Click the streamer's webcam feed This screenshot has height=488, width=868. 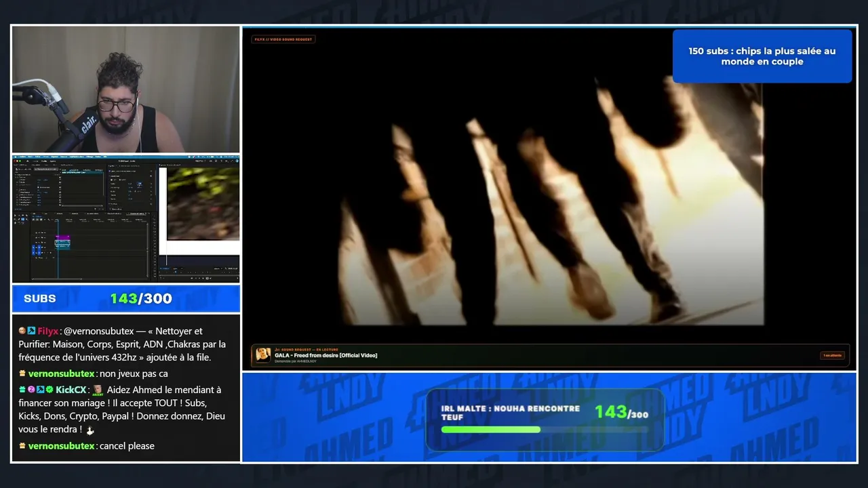126,89
